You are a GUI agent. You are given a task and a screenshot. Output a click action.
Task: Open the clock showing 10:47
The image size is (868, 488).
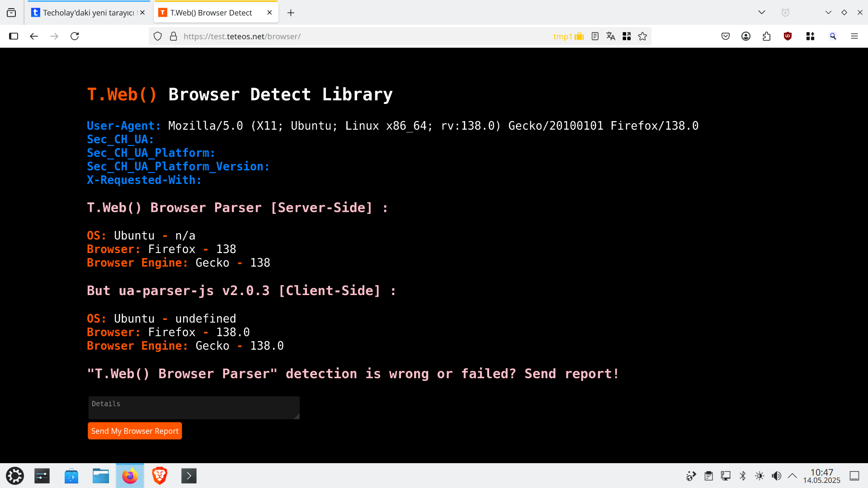tap(822, 476)
